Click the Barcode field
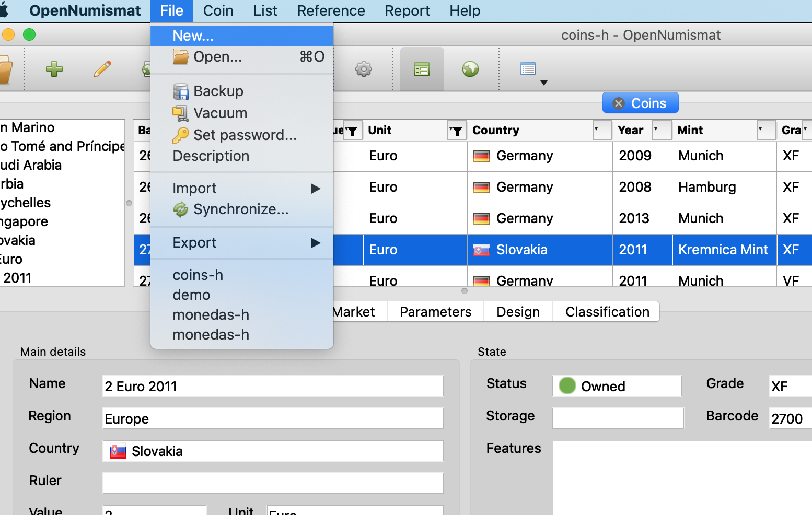Viewport: 812px width, 515px height. [x=791, y=418]
